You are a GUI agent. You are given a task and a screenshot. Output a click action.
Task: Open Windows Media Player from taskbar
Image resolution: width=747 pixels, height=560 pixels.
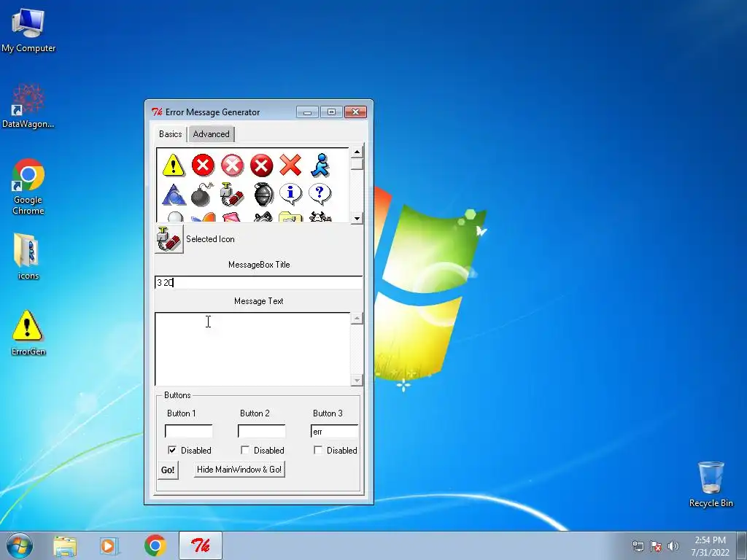[109, 545]
